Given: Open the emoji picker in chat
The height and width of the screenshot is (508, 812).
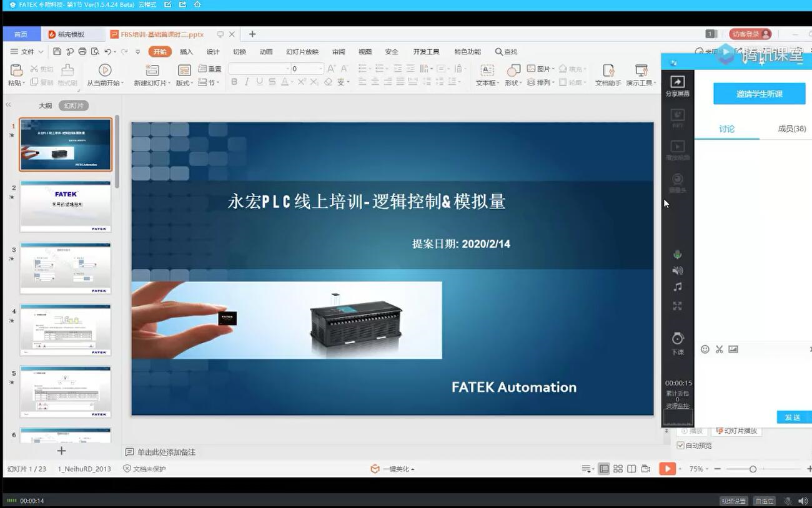Looking at the screenshot, I should point(705,349).
